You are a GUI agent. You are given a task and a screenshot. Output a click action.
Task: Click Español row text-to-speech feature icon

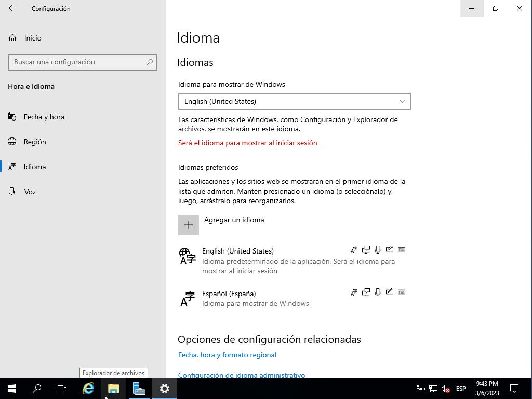point(366,292)
